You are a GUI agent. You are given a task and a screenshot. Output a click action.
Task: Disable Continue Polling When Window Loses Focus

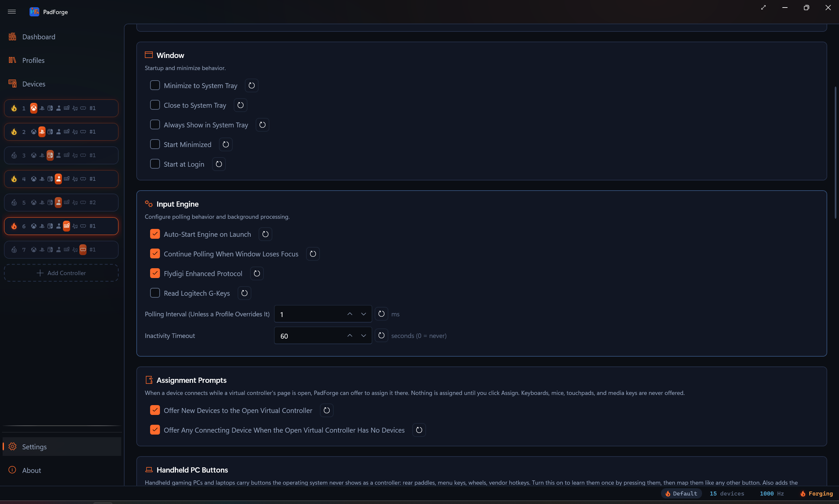(155, 254)
